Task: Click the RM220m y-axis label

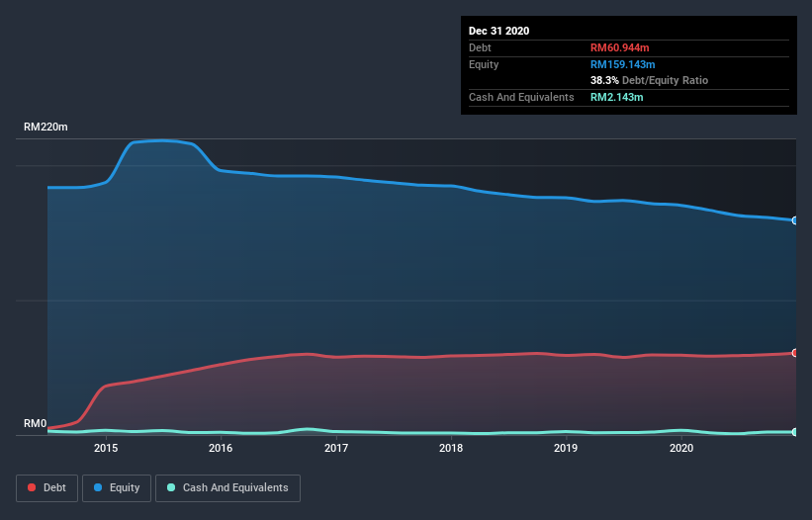Action: (45, 127)
